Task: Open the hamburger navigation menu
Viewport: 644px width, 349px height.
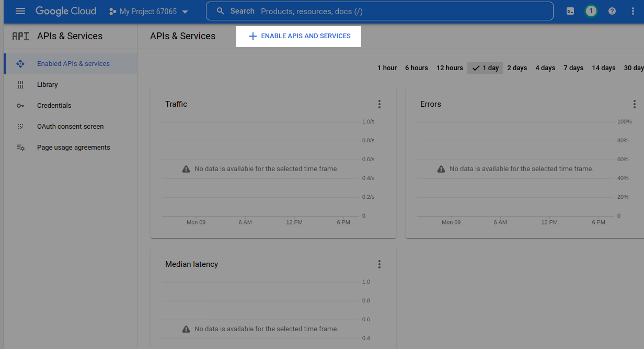Action: [20, 11]
